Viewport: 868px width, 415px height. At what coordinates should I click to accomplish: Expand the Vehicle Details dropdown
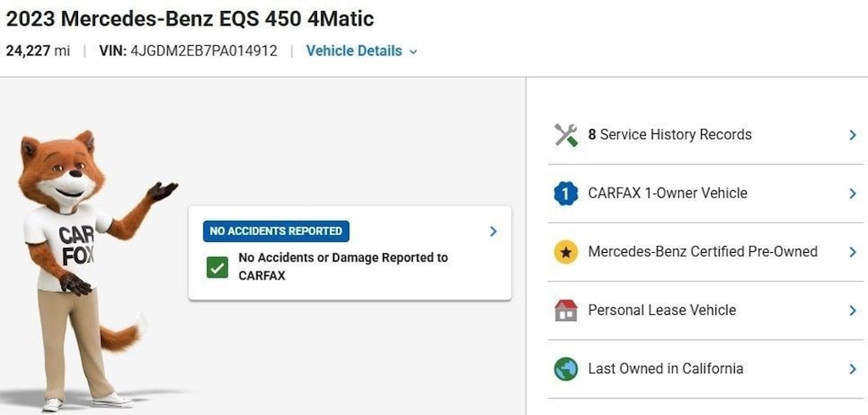361,51
